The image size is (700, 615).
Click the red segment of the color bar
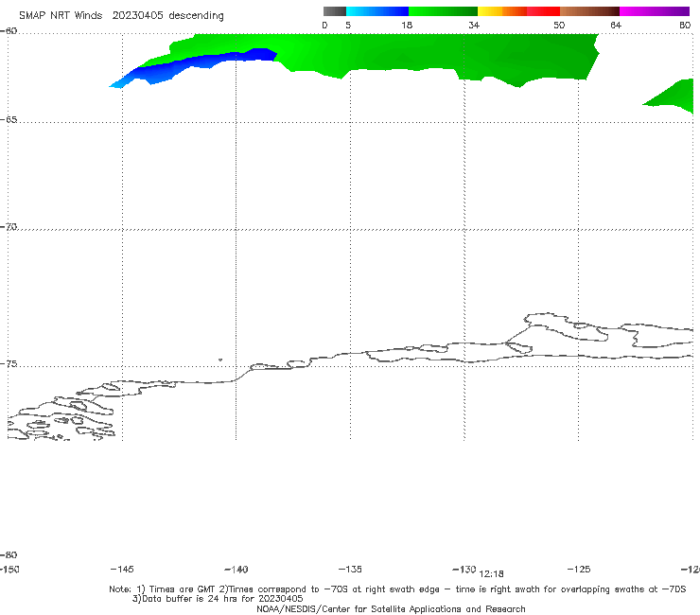543,11
